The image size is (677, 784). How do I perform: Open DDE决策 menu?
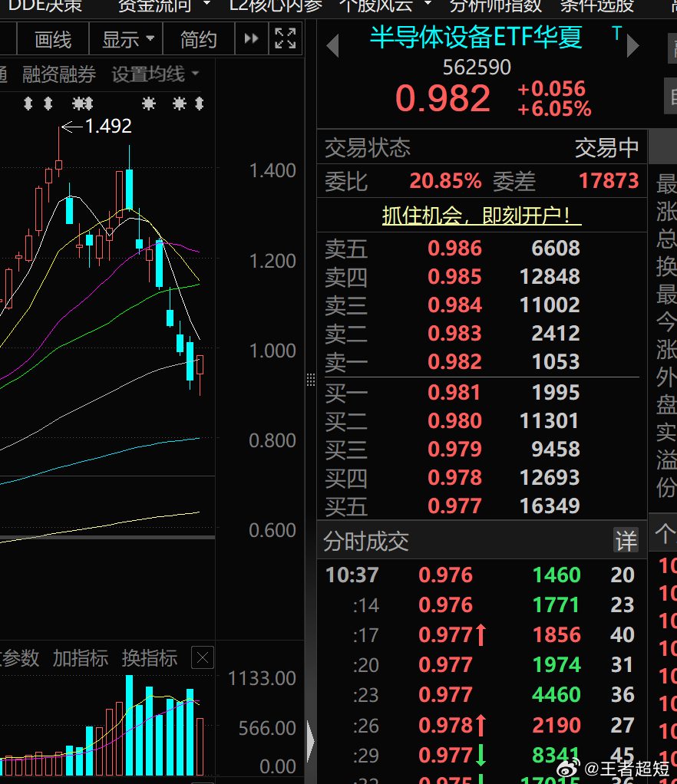click(x=45, y=6)
